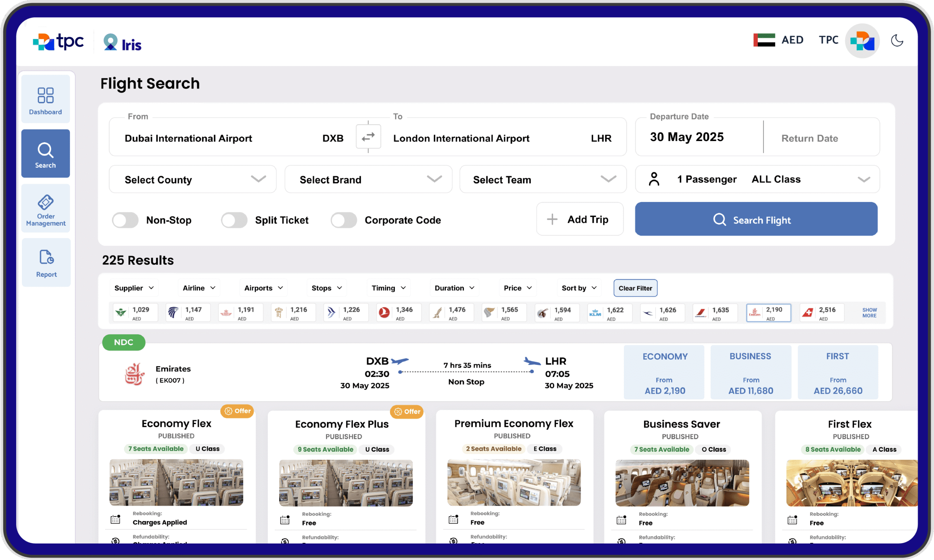Toggle dark mode moon icon
This screenshot has width=934, height=560.
click(897, 40)
